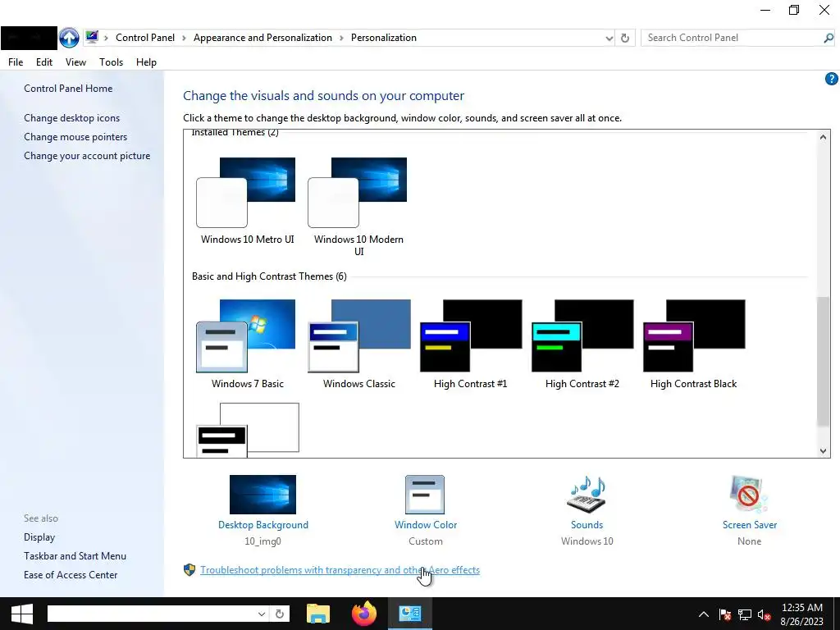Open Change mouse pointers link
The height and width of the screenshot is (630, 840).
point(75,137)
